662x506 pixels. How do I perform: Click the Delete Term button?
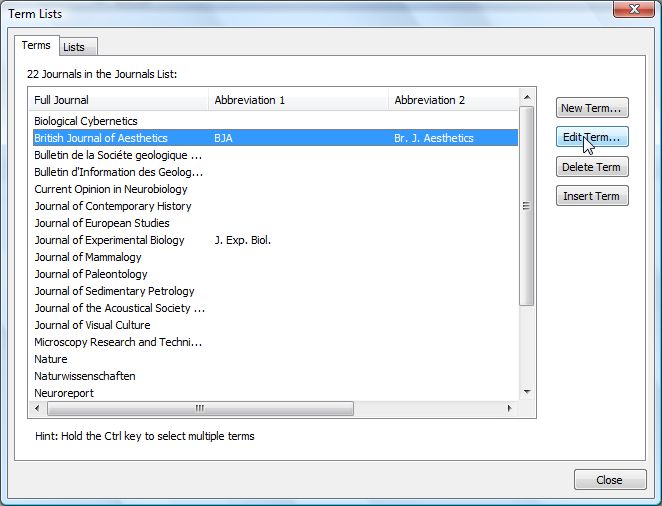click(x=592, y=167)
